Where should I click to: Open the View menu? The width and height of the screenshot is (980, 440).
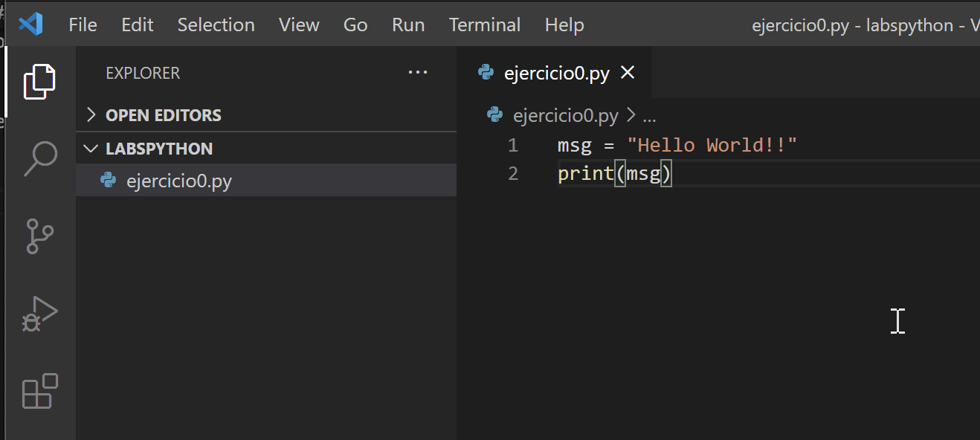(299, 25)
